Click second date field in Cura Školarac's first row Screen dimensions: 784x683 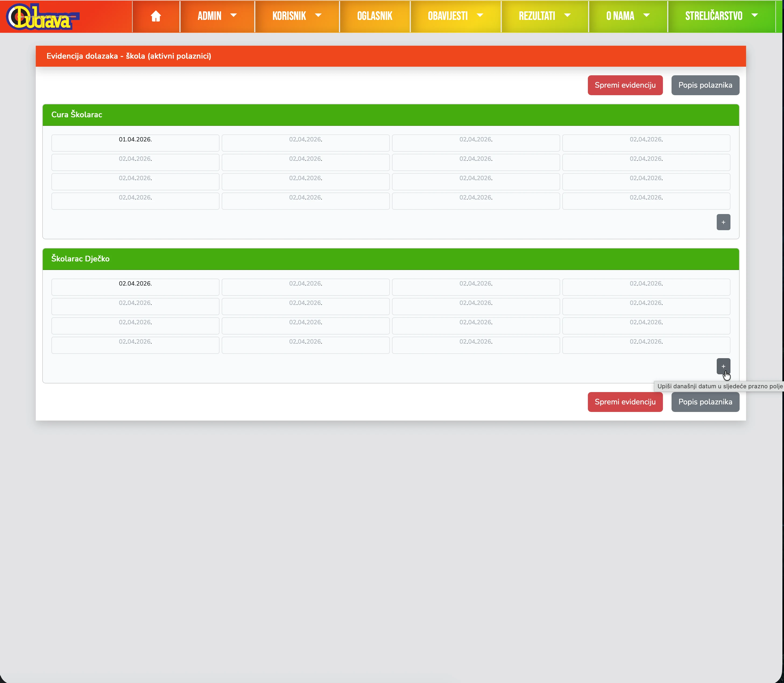305,143
